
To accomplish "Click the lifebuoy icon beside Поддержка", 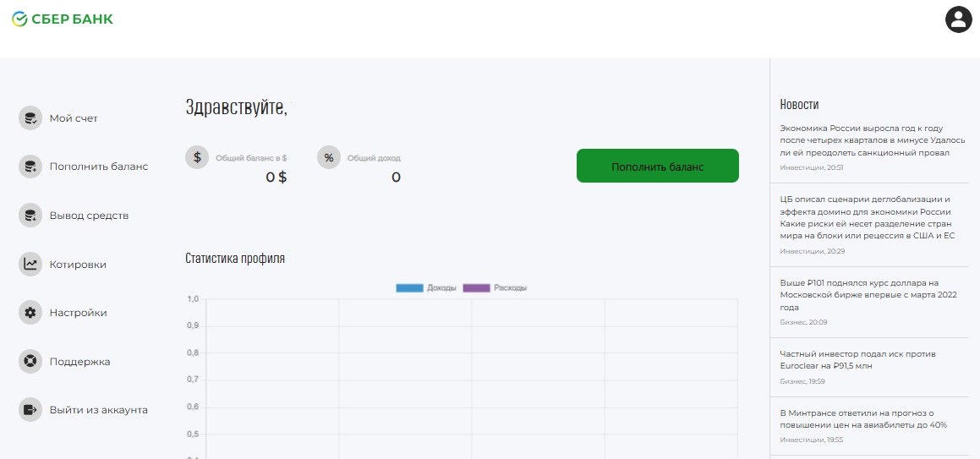I will pos(30,362).
